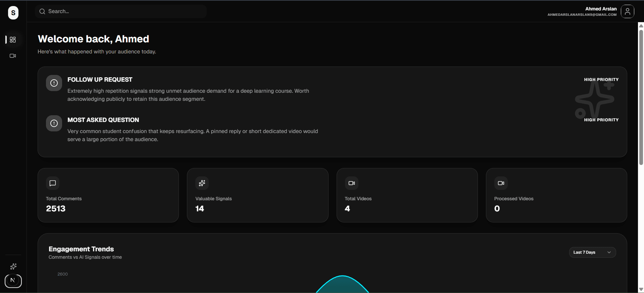The height and width of the screenshot is (293, 644).
Task: Click the Total Videos label
Action: tap(358, 199)
